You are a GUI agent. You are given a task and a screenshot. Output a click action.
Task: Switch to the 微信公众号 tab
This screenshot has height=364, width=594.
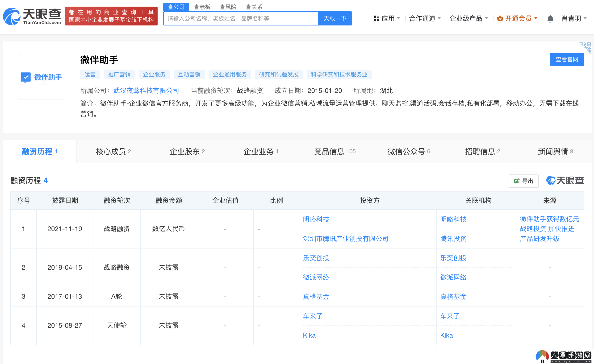click(409, 151)
